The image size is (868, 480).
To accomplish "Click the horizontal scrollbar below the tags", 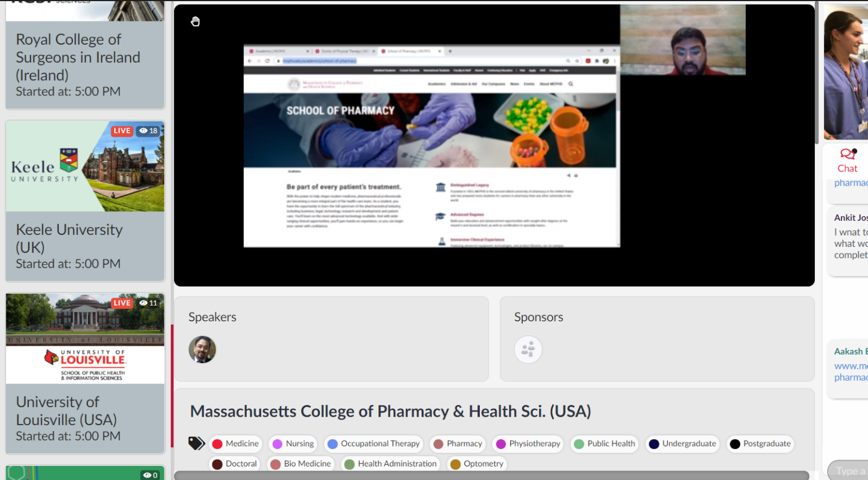I will [492, 475].
